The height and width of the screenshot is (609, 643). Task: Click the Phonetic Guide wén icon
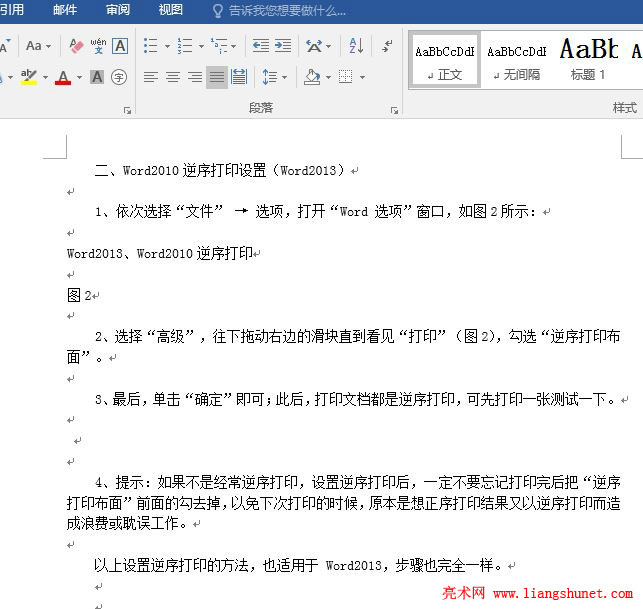[98, 46]
